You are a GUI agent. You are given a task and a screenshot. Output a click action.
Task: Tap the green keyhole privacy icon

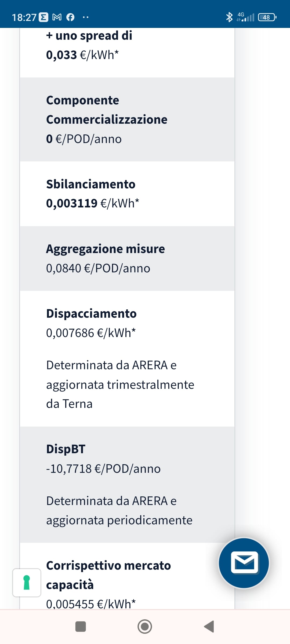pos(27,583)
